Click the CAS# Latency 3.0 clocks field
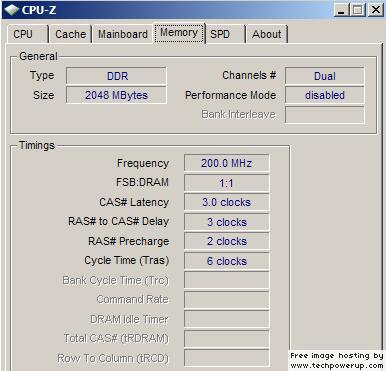The width and height of the screenshot is (386, 371). tap(227, 202)
